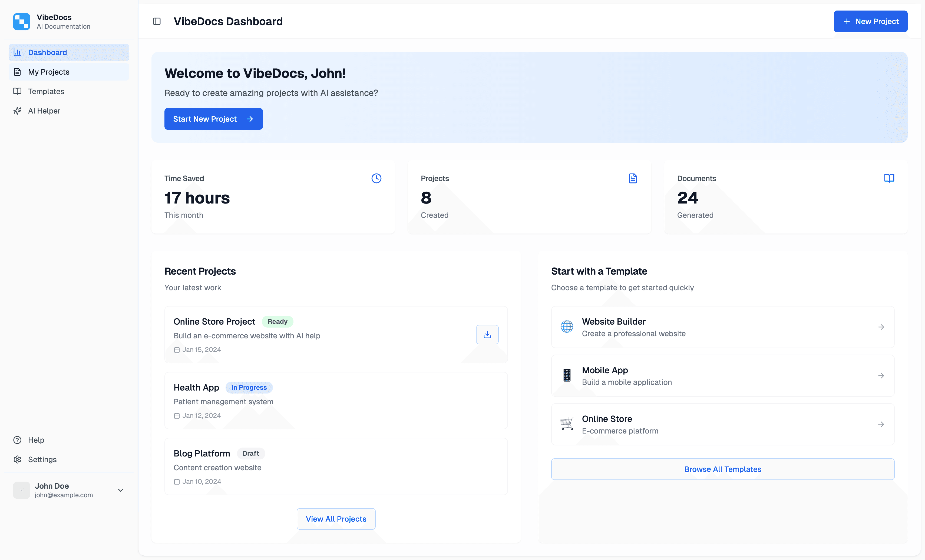The height and width of the screenshot is (560, 925).
Task: Click Start New Project
Action: click(214, 119)
